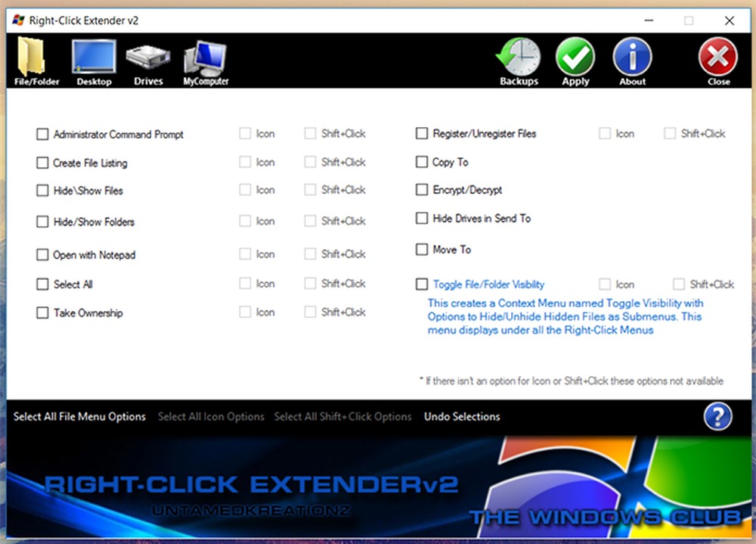Enable Administrator Command Prompt context menu

click(42, 134)
